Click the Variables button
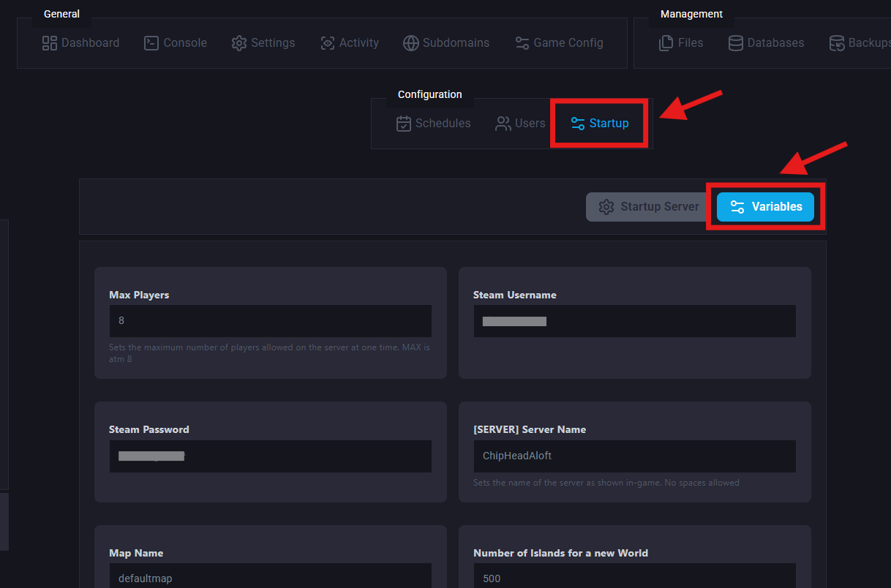Image resolution: width=891 pixels, height=588 pixels. (765, 207)
